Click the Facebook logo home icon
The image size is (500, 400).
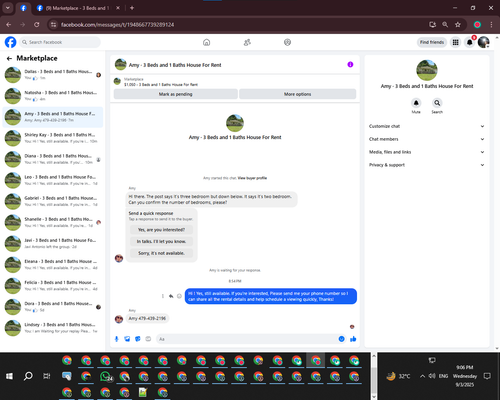[10, 42]
